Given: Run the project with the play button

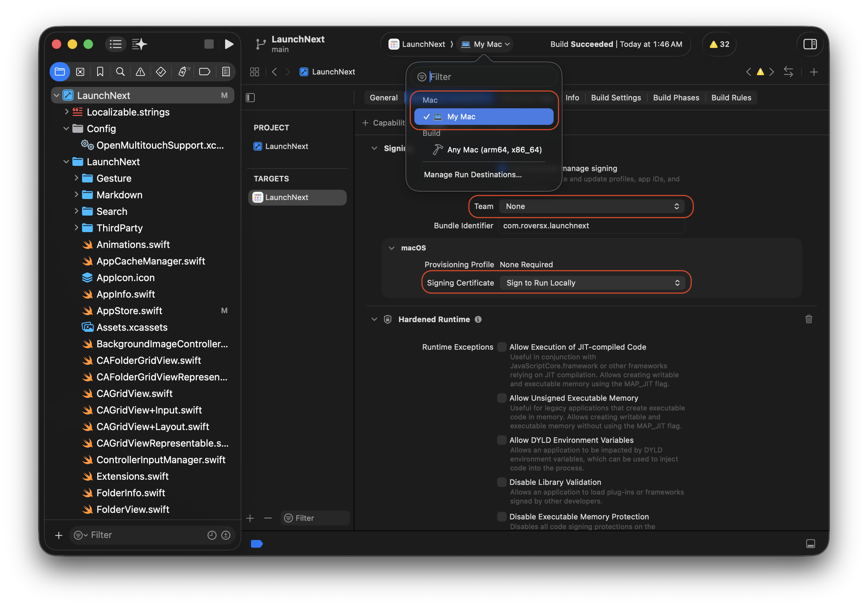Looking at the screenshot, I should 229,44.
